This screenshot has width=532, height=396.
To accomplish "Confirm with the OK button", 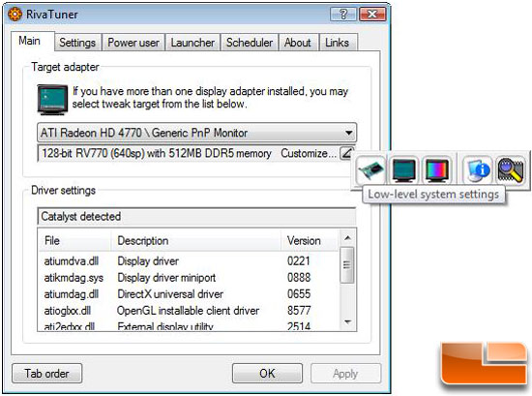I will tap(267, 373).
